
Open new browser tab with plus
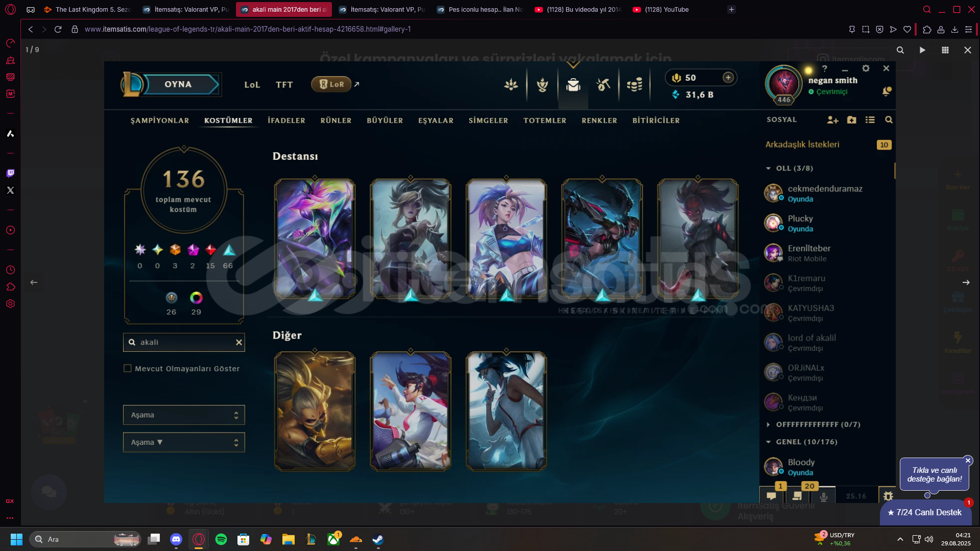coord(731,9)
